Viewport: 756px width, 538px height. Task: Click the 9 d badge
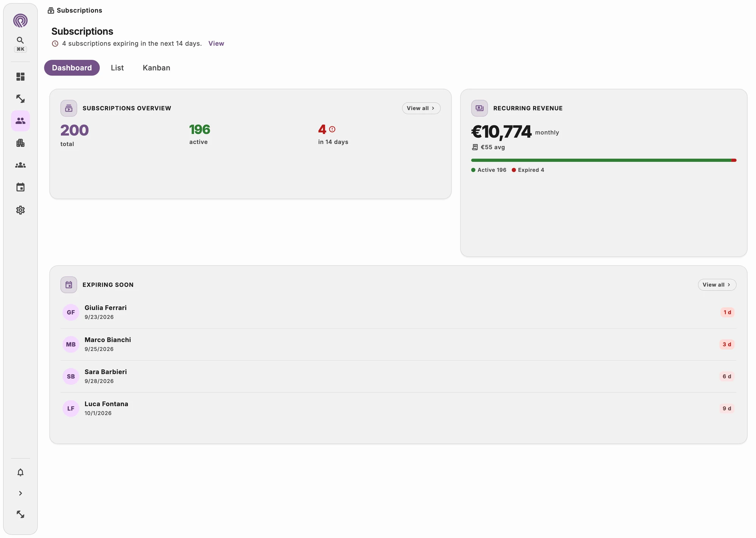pyautogui.click(x=727, y=409)
